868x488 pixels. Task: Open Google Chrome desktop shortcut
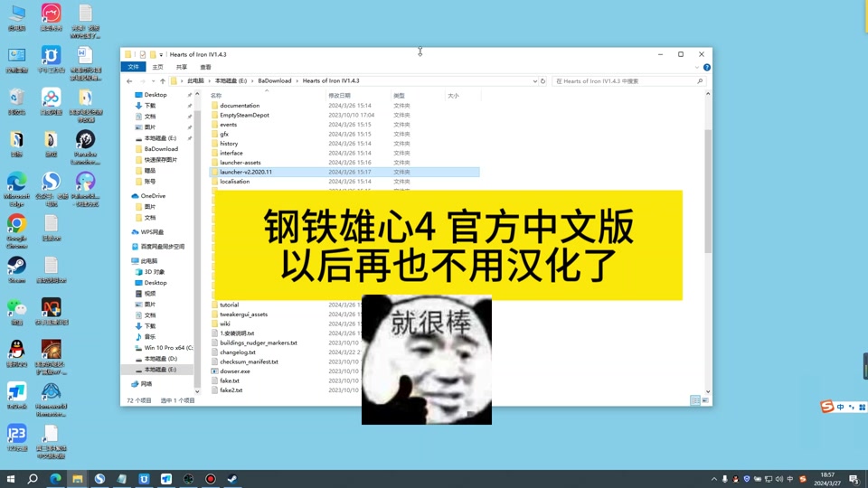(x=16, y=232)
